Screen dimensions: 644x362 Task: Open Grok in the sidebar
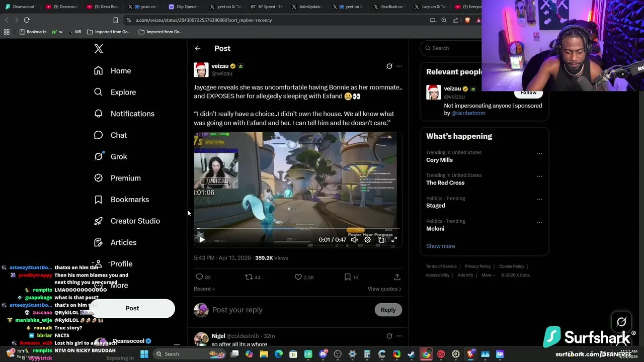point(111,156)
